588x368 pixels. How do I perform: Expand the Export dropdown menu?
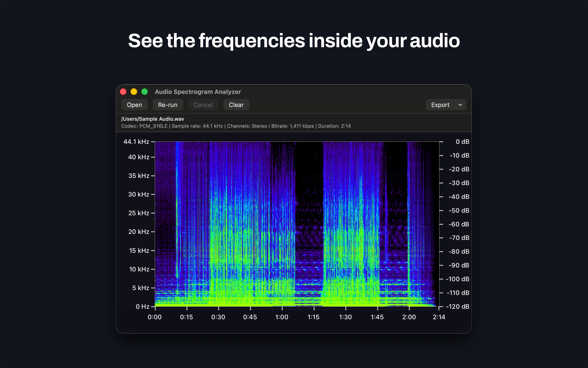(446, 105)
